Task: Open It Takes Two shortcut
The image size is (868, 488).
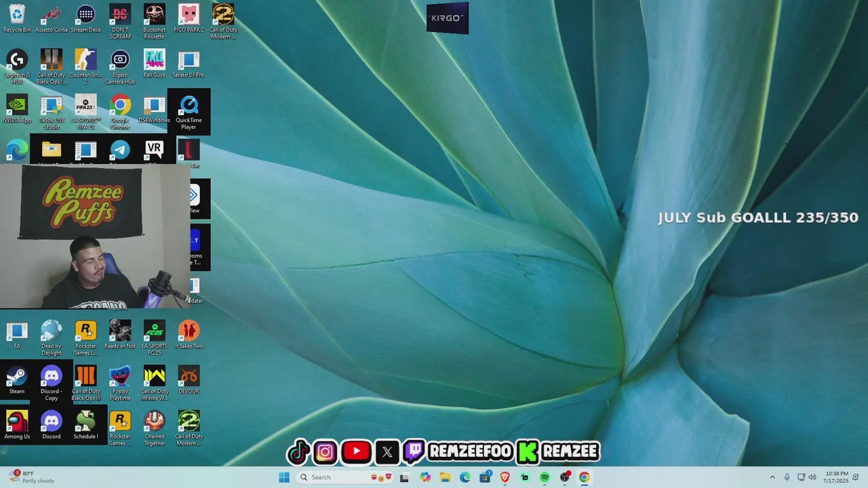Action: pos(189,335)
